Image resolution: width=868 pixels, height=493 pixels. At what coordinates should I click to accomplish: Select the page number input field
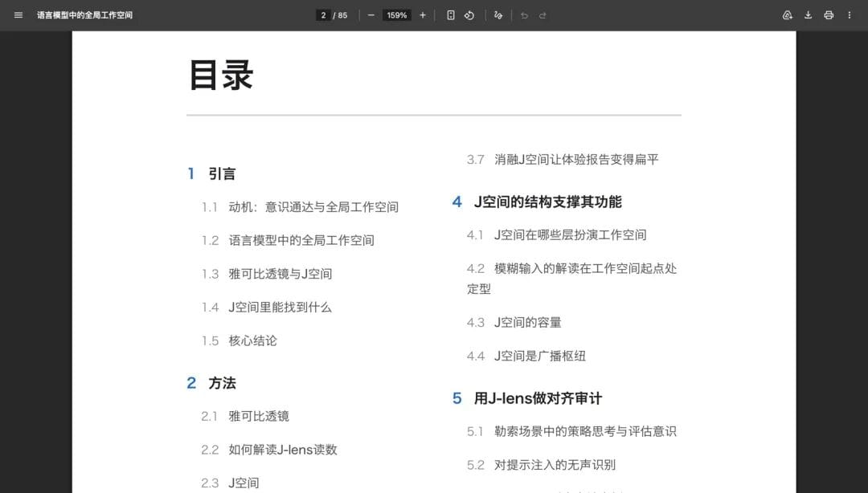click(323, 15)
